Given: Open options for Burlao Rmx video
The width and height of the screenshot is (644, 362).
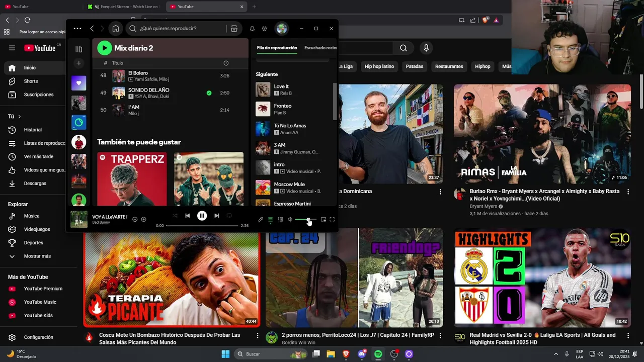Looking at the screenshot, I should 628,192.
